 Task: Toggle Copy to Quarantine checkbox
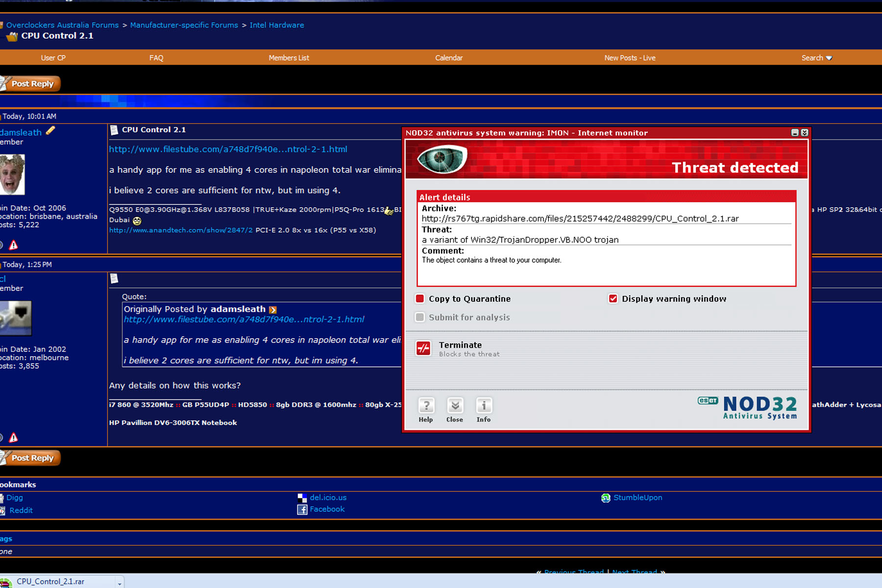tap(420, 298)
